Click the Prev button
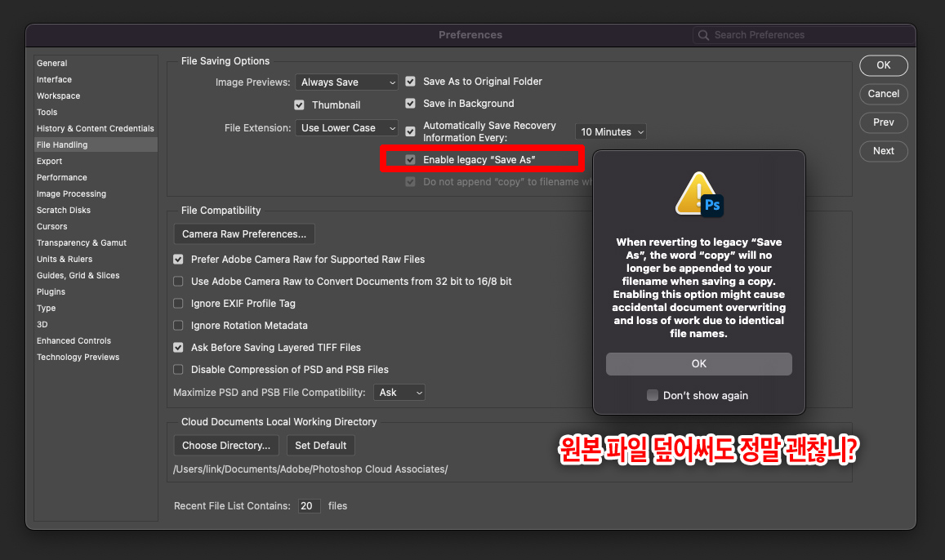The image size is (945, 560). [x=884, y=122]
